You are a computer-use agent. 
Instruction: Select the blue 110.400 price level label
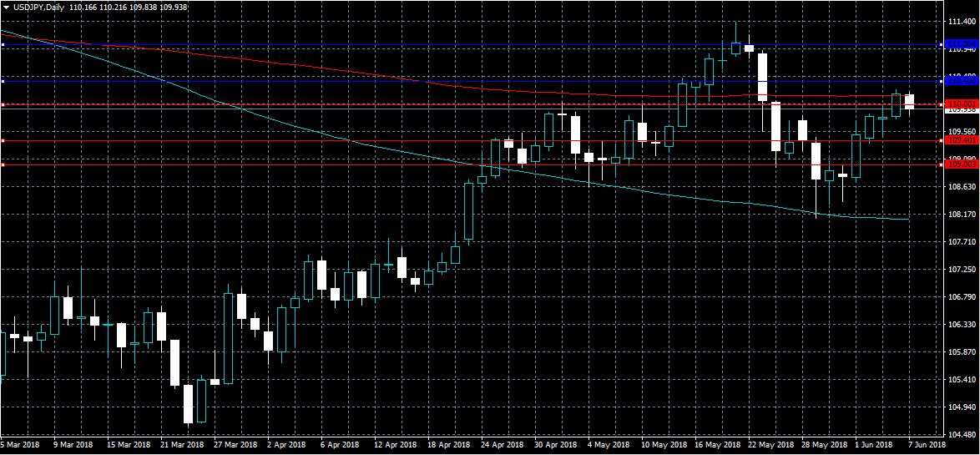coord(962,81)
